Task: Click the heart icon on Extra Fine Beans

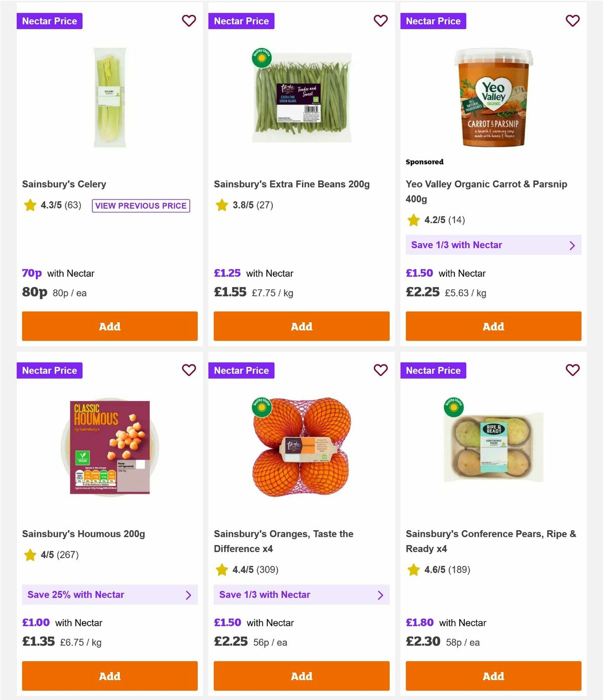Action: pyautogui.click(x=381, y=21)
